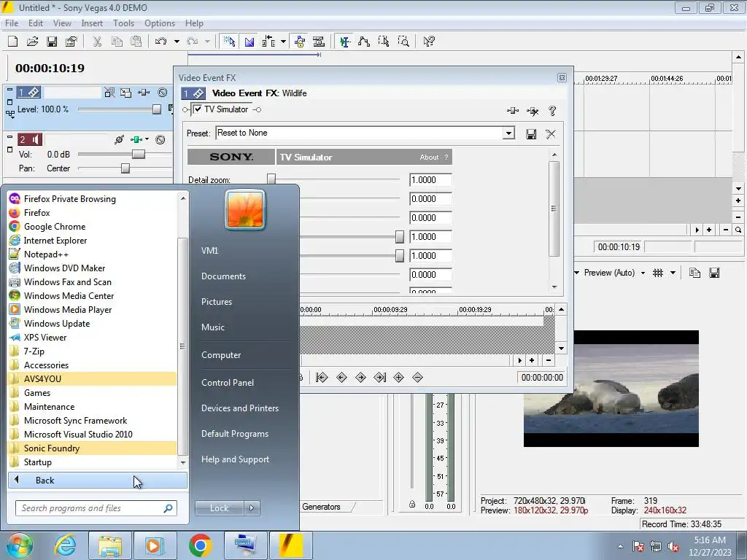Viewport: 747px width, 560px height.
Task: Select the Zoom Edit tool
Action: [403, 42]
